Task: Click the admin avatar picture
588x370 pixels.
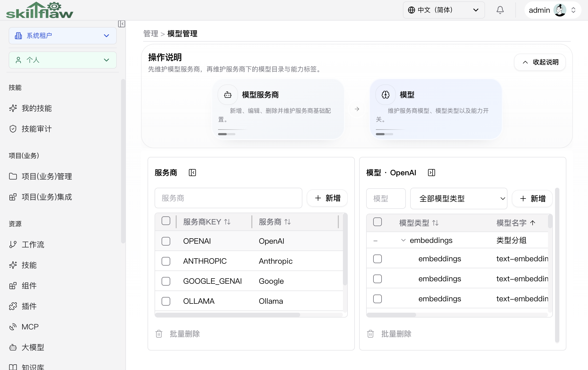Action: pos(560,10)
